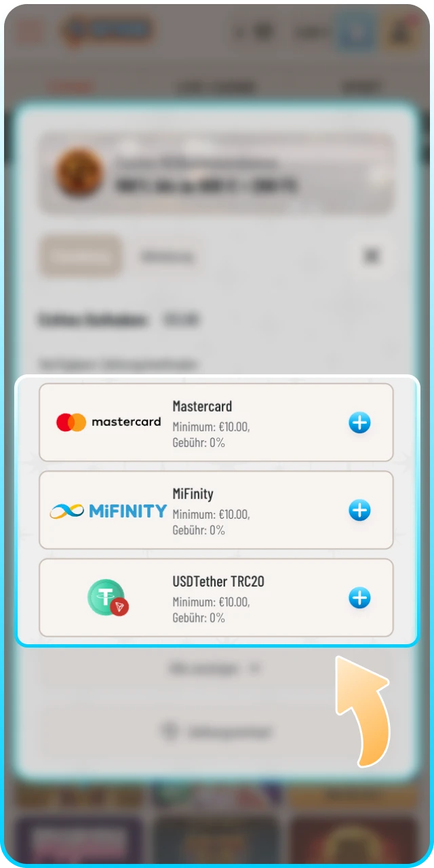434x868 pixels.
Task: Open the middle game thumbnail at the bottom
Action: click(216, 839)
